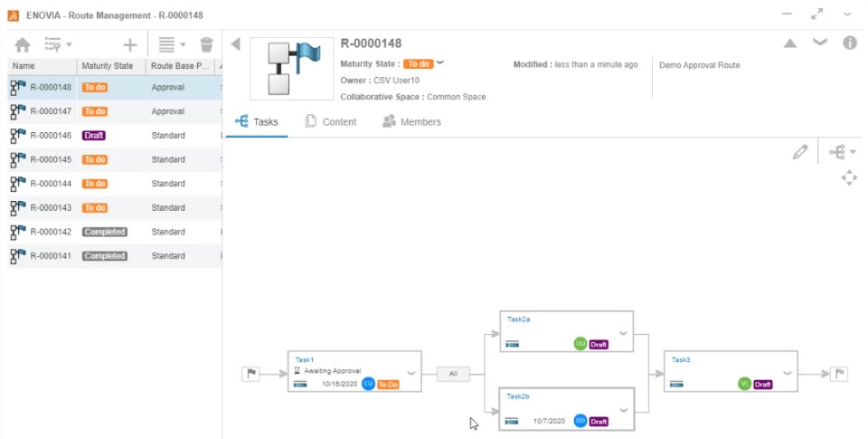Screen dimensions: 868x439
Task: Switch to the Members tab
Action: pyautogui.click(x=412, y=122)
